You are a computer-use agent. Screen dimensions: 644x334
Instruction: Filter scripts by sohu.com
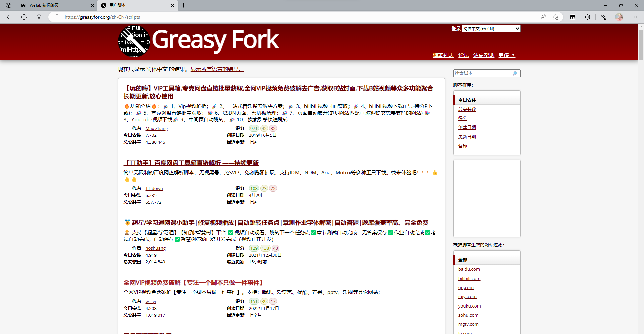pyautogui.click(x=468, y=315)
